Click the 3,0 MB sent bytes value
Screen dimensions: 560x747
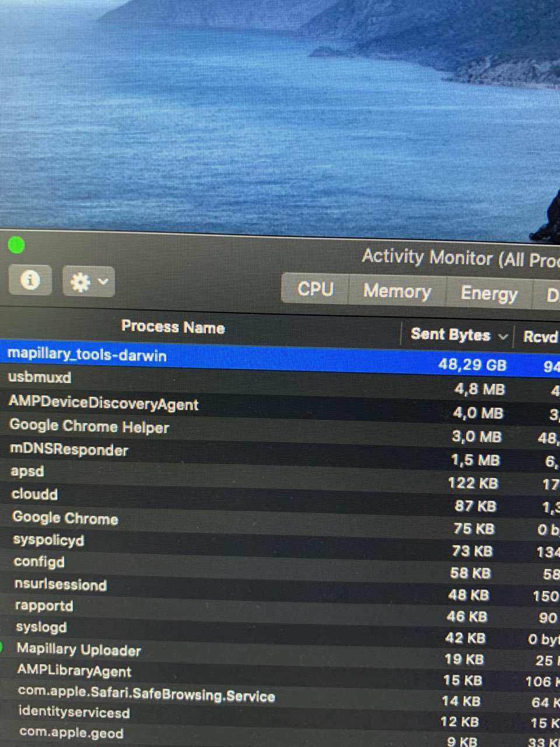(x=477, y=437)
